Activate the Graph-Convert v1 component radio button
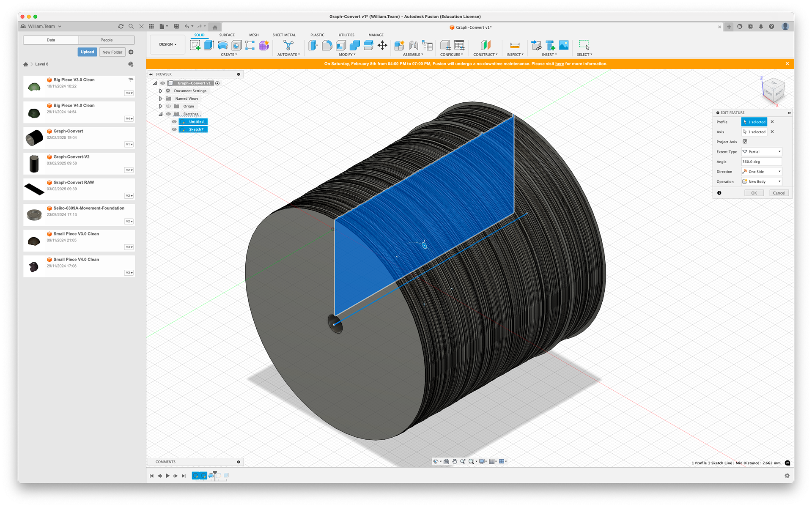This screenshot has width=812, height=507. (217, 83)
